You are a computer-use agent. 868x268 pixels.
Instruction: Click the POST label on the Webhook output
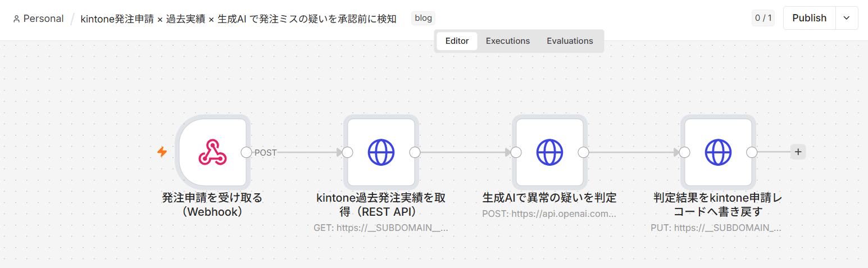click(266, 153)
